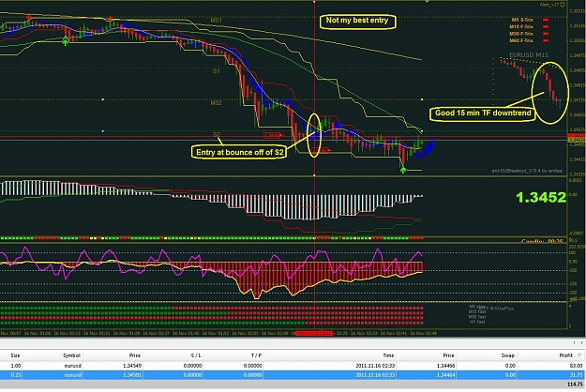586x392 pixels.
Task: Click the MS1 pivot level label
Action: click(216, 21)
